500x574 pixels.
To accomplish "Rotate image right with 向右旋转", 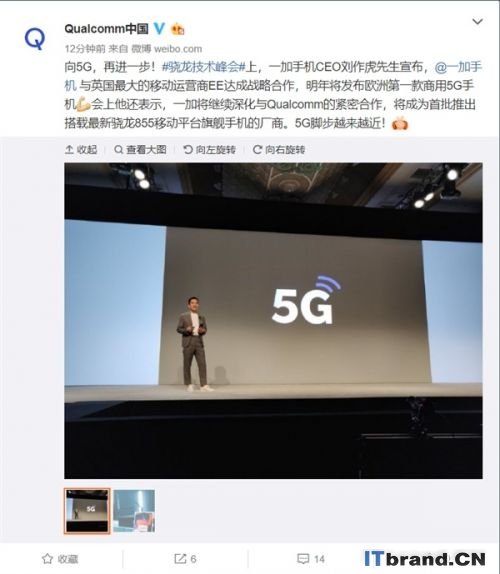I will point(279,149).
